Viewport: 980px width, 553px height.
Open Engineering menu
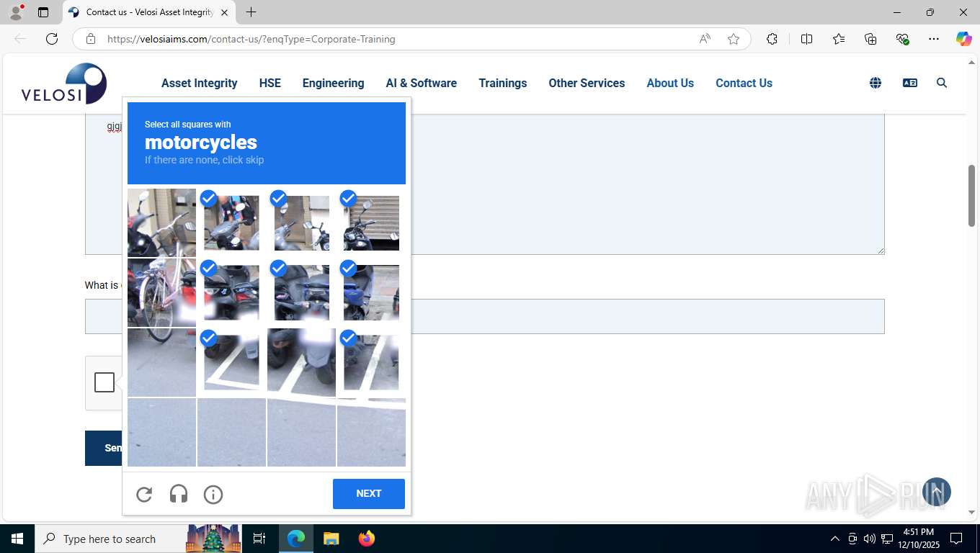[334, 83]
